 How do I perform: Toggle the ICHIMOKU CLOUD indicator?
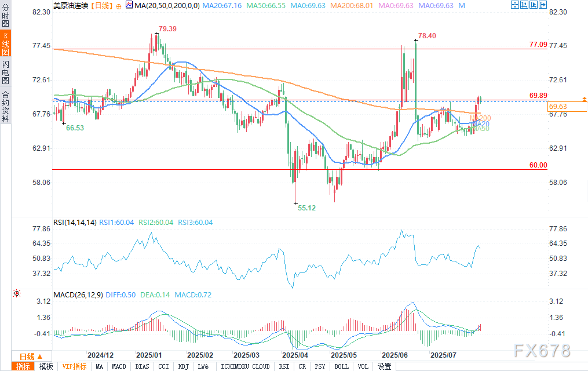[245, 366]
